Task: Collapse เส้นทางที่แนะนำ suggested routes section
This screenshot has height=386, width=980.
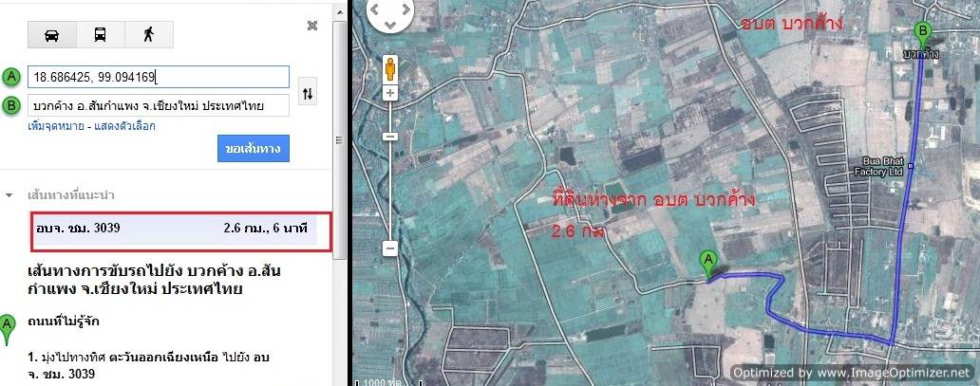Action: click(x=9, y=195)
